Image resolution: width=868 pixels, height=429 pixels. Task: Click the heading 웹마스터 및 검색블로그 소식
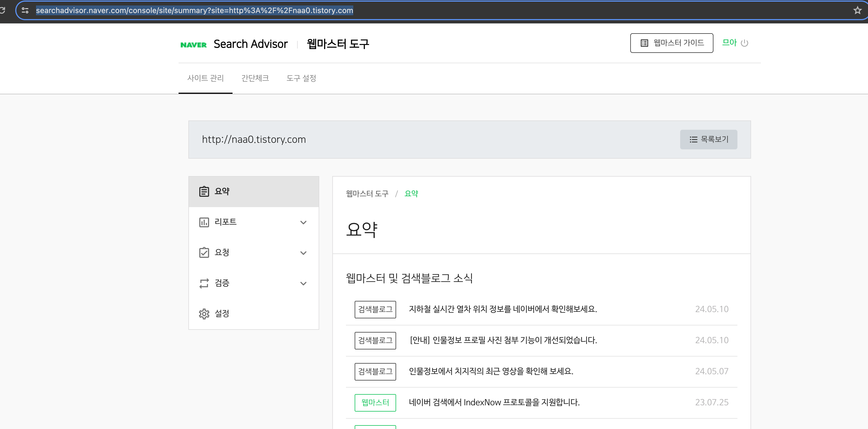coord(409,278)
